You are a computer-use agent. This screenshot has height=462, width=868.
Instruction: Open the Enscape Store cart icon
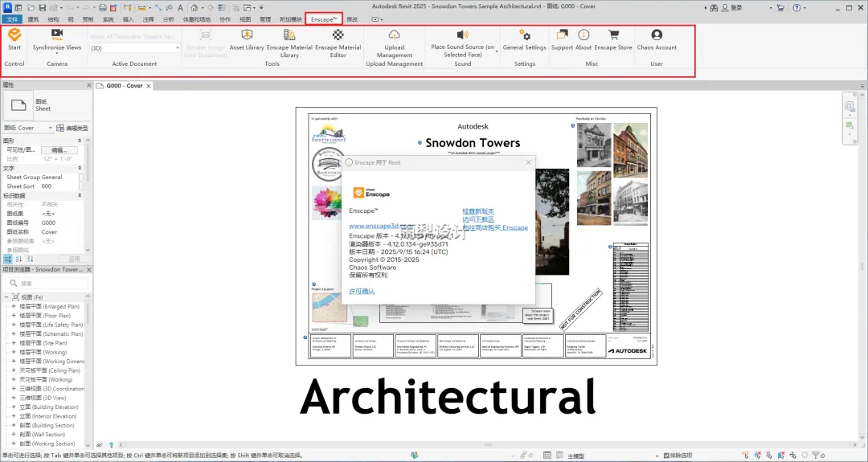click(613, 35)
